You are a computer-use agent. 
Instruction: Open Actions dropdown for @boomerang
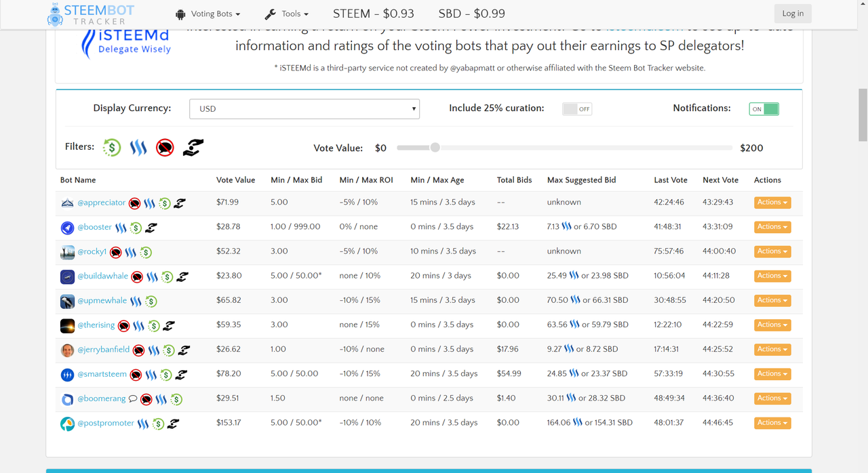[x=772, y=398]
